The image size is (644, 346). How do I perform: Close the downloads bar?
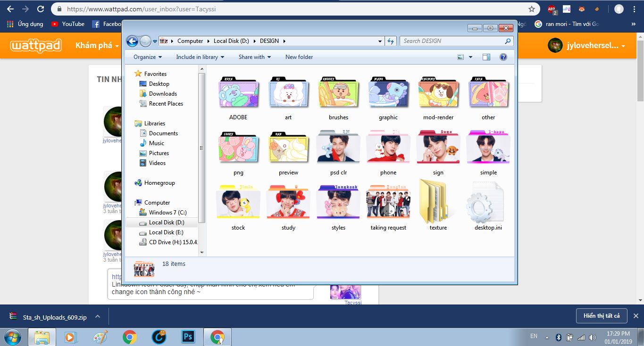636,316
